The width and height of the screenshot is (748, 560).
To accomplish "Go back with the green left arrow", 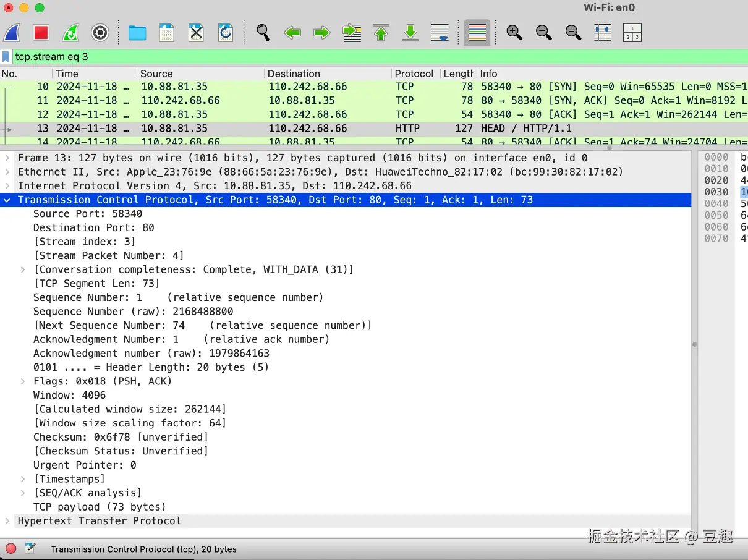I will [x=292, y=33].
